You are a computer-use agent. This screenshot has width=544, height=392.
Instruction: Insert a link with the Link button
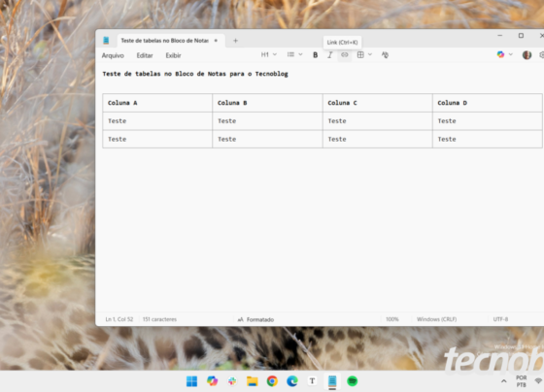(x=344, y=54)
